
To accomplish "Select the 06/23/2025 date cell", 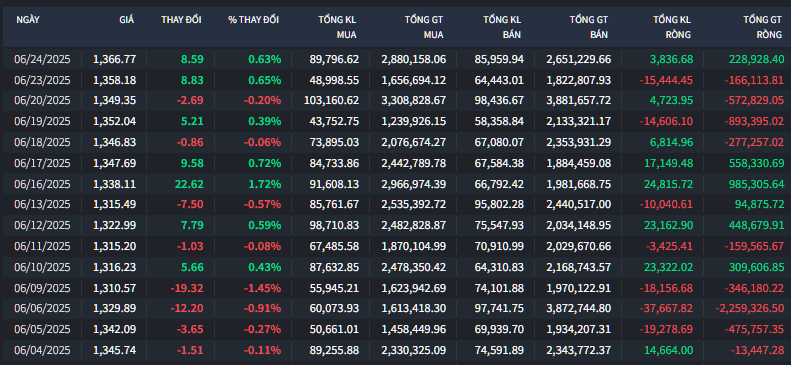I will (x=42, y=80).
